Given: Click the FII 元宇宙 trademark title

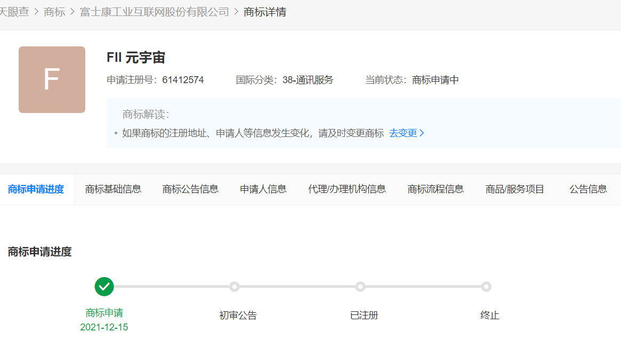Looking at the screenshot, I should pyautogui.click(x=136, y=58).
